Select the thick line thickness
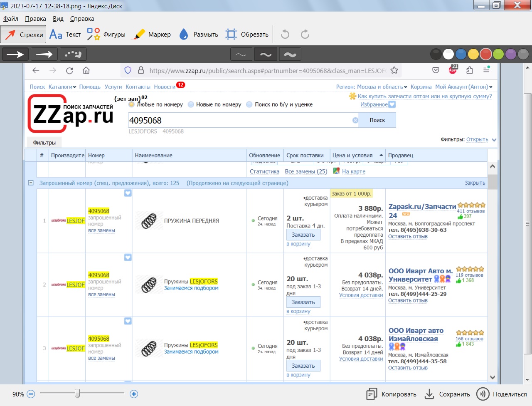 [x=290, y=54]
